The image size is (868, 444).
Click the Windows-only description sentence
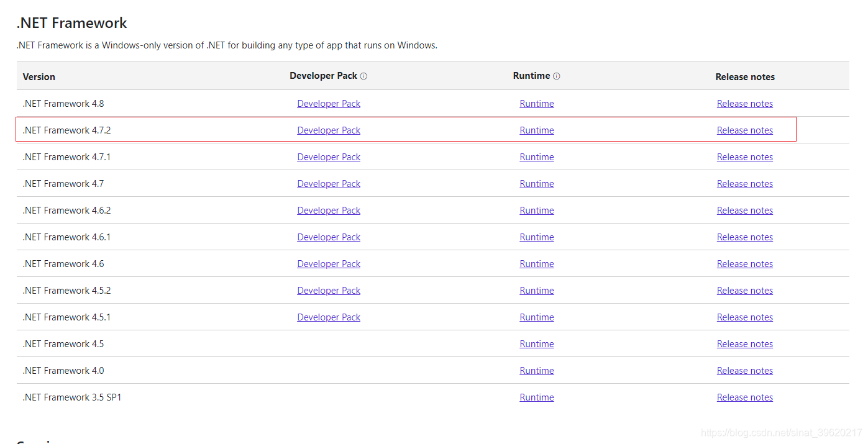[x=227, y=45]
